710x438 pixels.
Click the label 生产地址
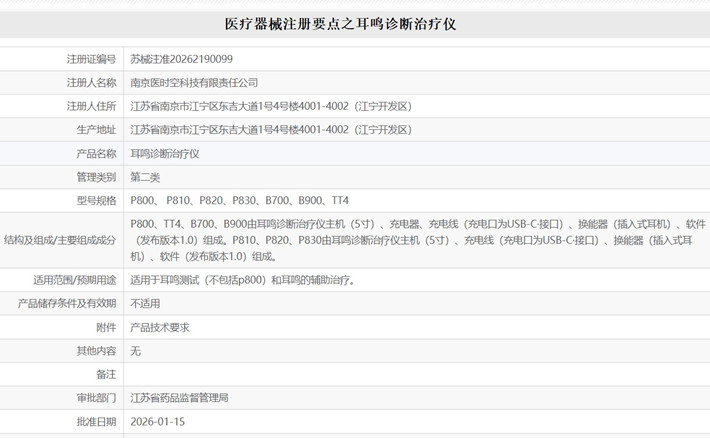coord(96,130)
